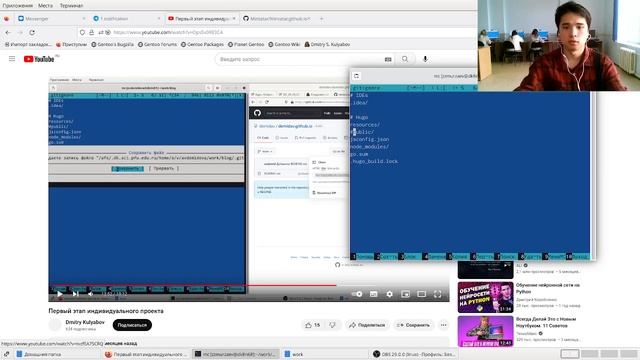Open the on-screen keyboard in the search box
Viewport: 640px width, 360px height.
click(x=388, y=59)
